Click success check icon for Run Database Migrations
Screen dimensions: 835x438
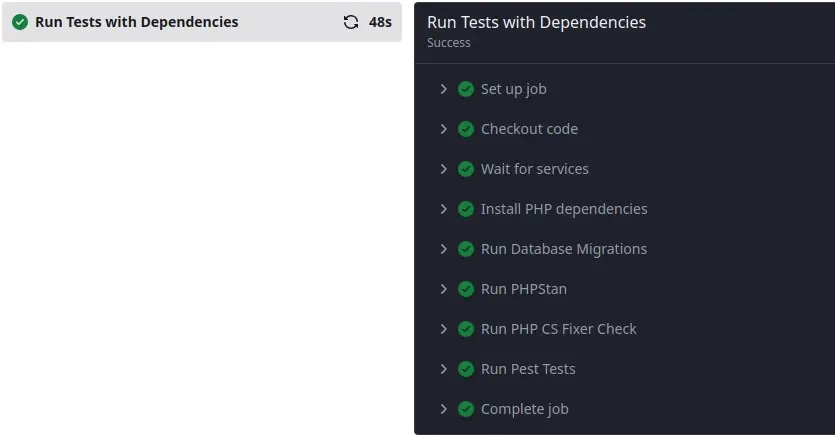pos(466,249)
